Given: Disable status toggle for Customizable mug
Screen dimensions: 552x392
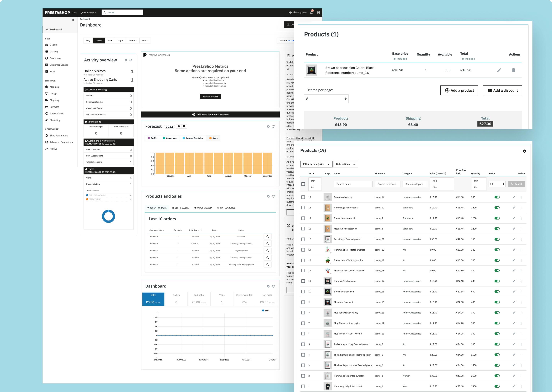Looking at the screenshot, I should 497,197.
